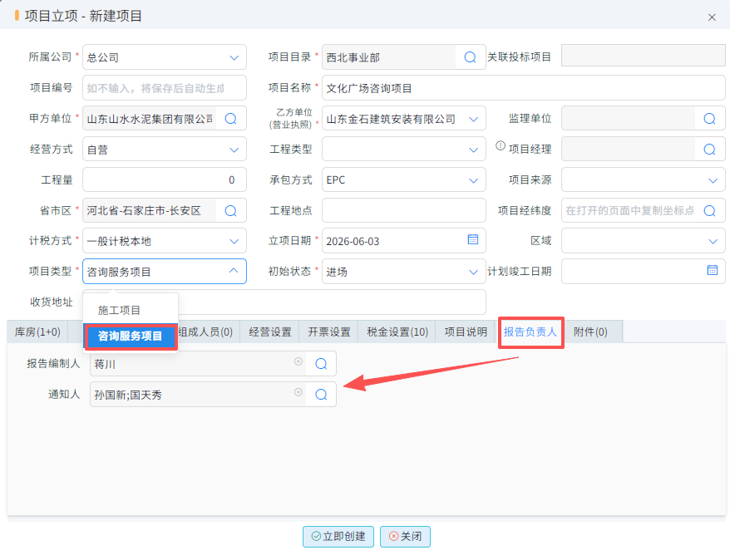Click search icon in 省市区 field

pyautogui.click(x=231, y=211)
